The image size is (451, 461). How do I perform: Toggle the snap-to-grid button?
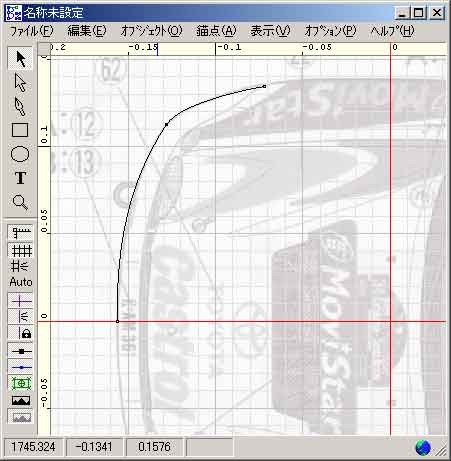click(21, 266)
